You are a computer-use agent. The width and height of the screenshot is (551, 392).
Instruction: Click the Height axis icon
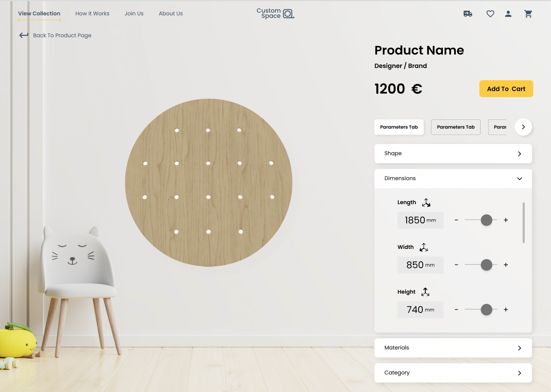pyautogui.click(x=425, y=292)
